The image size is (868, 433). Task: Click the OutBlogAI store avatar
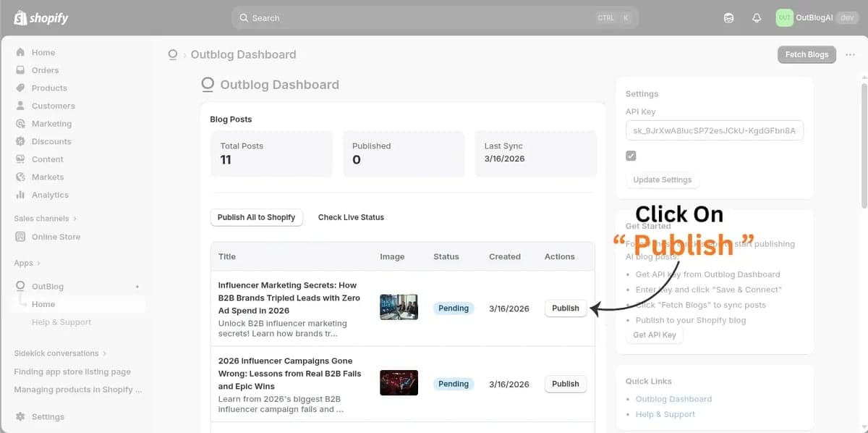pyautogui.click(x=784, y=18)
